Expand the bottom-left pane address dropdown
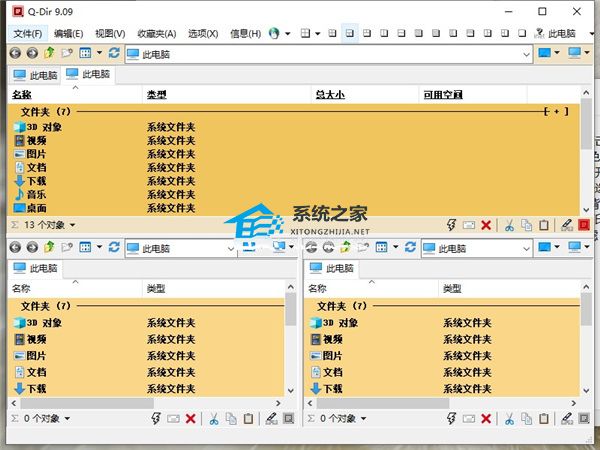This screenshot has width=600, height=450. pyautogui.click(x=230, y=249)
